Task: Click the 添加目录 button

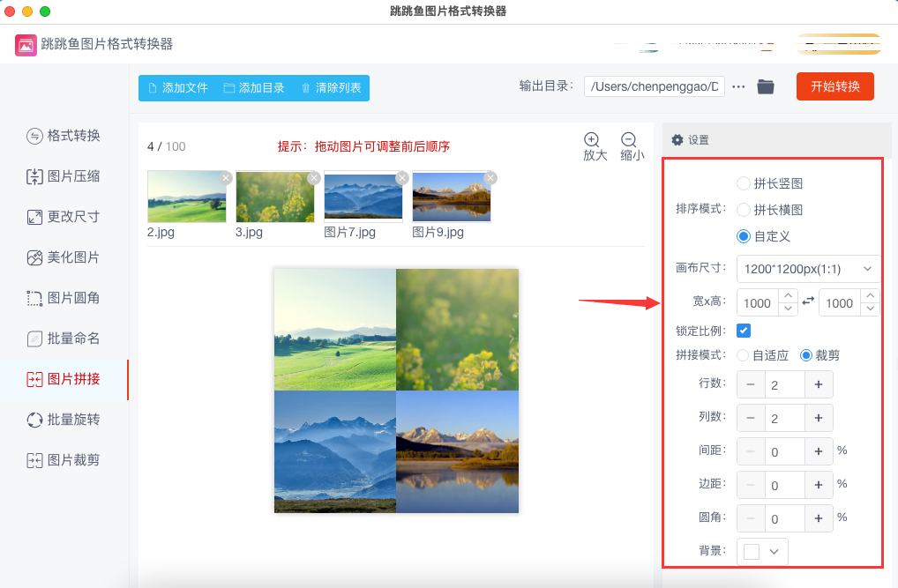Action: 254,88
